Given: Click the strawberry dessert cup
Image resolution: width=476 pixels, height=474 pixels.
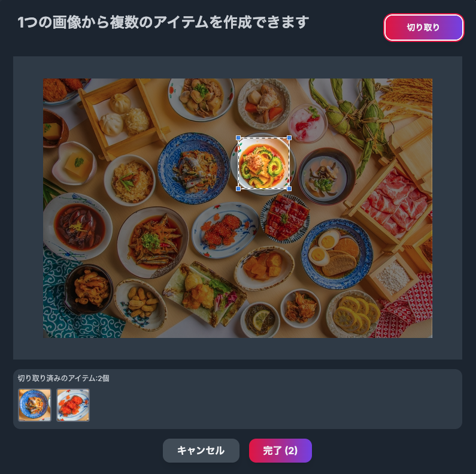Looking at the screenshot, I should [x=307, y=123].
